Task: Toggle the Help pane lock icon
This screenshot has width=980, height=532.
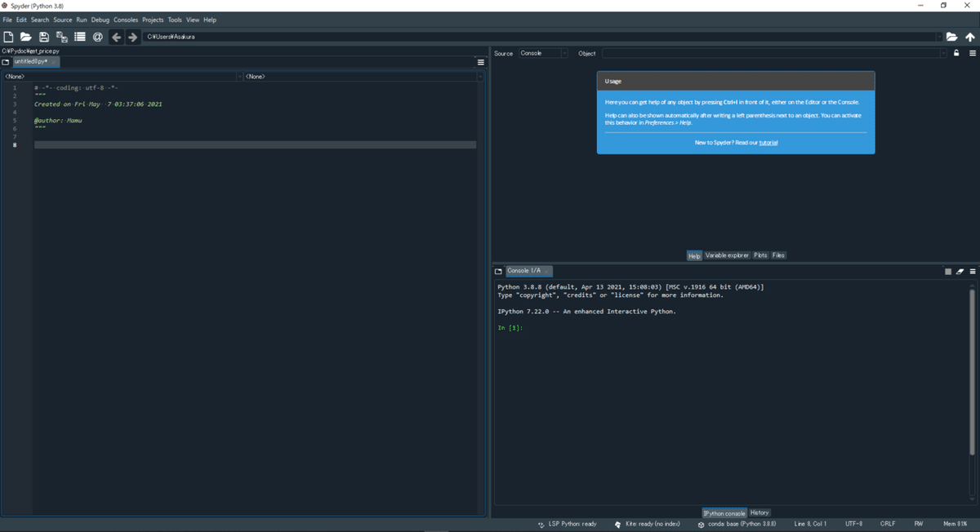Action: (956, 53)
